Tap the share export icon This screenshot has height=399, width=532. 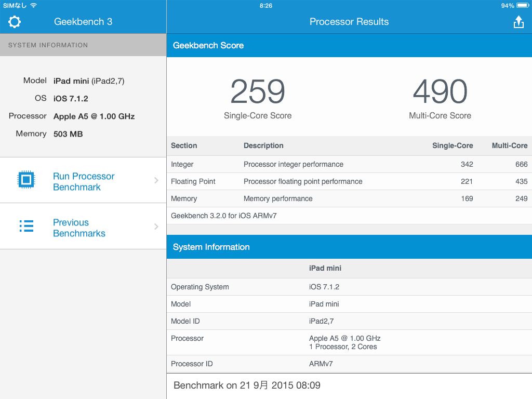pyautogui.click(x=518, y=22)
